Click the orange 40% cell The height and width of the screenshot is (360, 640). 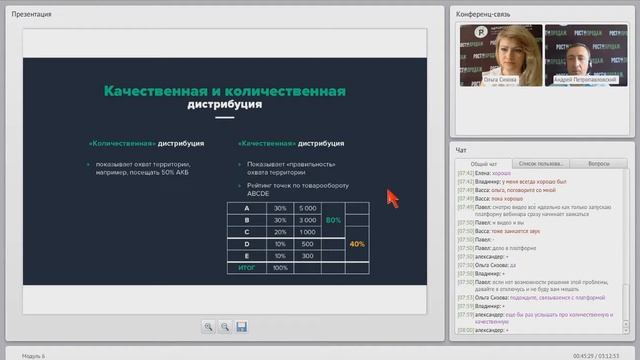click(x=357, y=244)
